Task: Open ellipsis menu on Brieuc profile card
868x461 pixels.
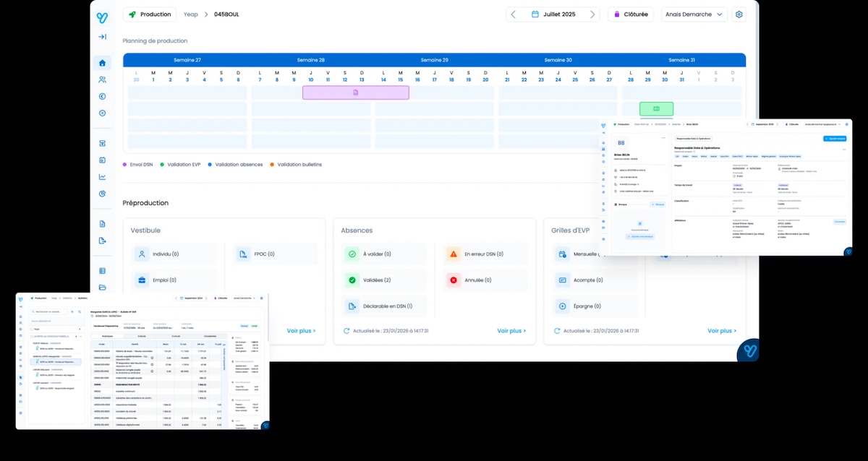Action: (662, 137)
